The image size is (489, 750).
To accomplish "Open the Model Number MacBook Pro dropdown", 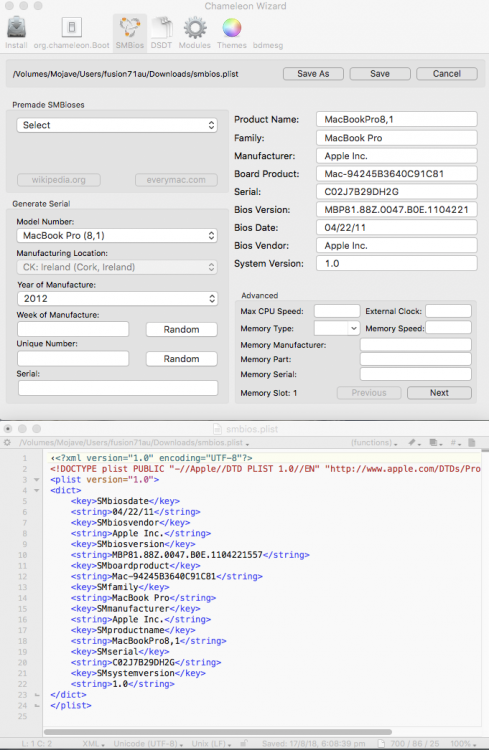I will 117,235.
